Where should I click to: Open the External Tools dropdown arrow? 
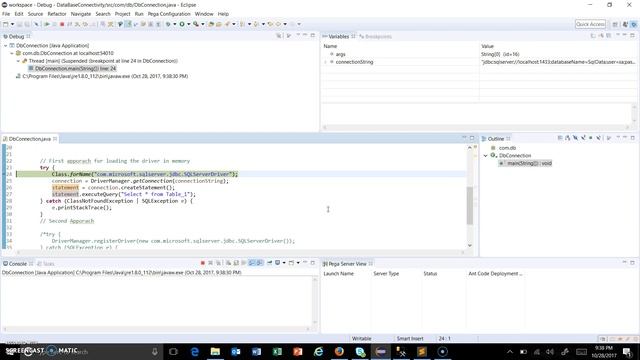[202, 24]
